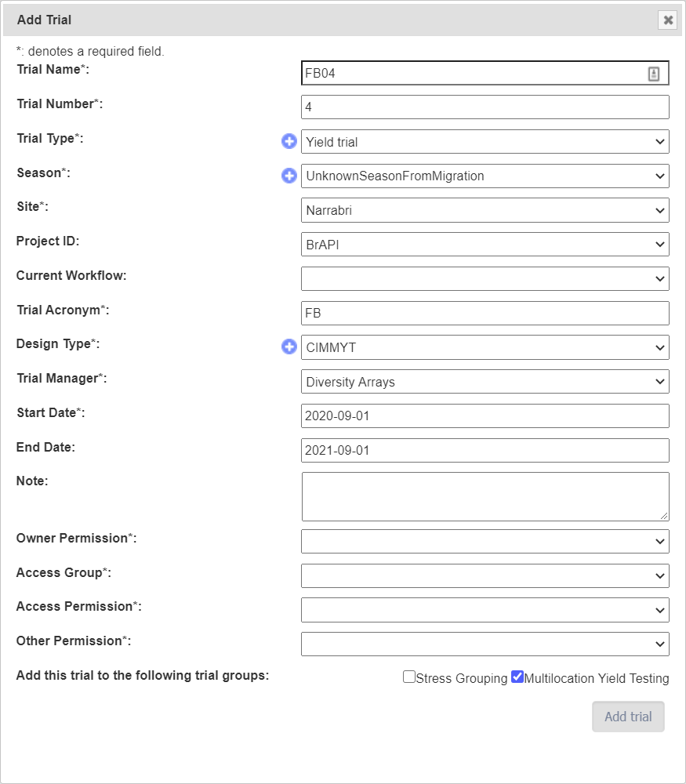Focus the Trial Acronym input
The height and width of the screenshot is (784, 686).
485,313
